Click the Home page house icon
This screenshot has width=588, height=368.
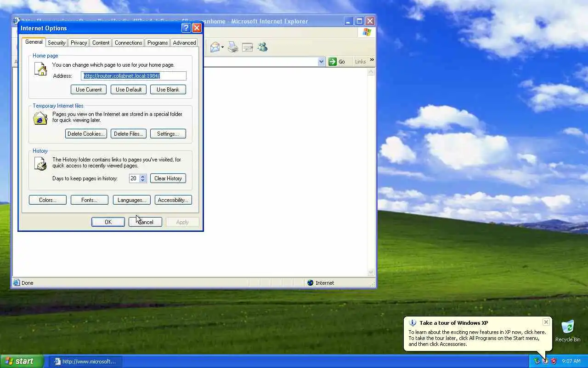click(x=40, y=69)
